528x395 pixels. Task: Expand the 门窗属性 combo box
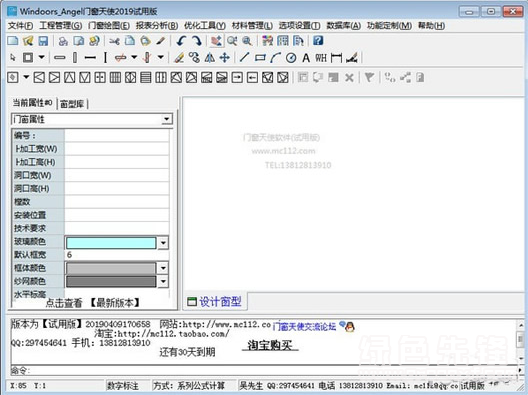(x=166, y=119)
